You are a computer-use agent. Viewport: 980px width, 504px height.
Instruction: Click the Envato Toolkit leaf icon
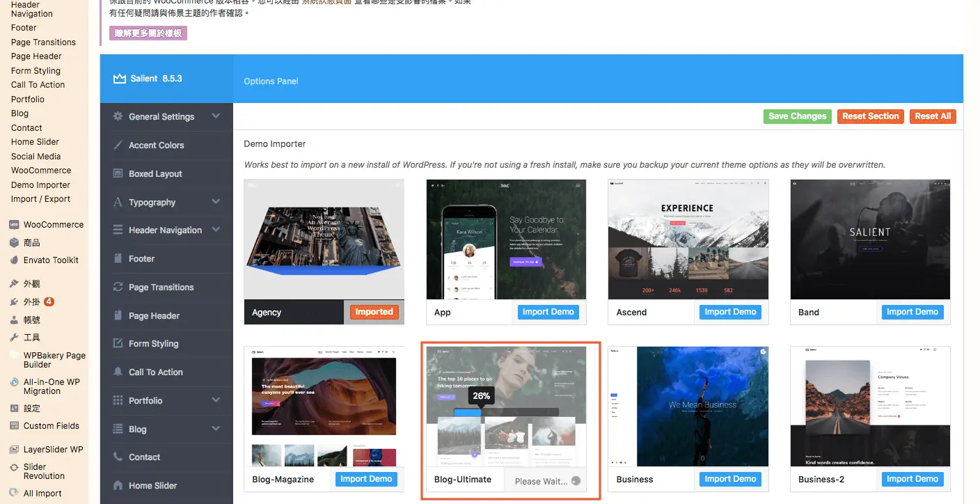pos(14,260)
